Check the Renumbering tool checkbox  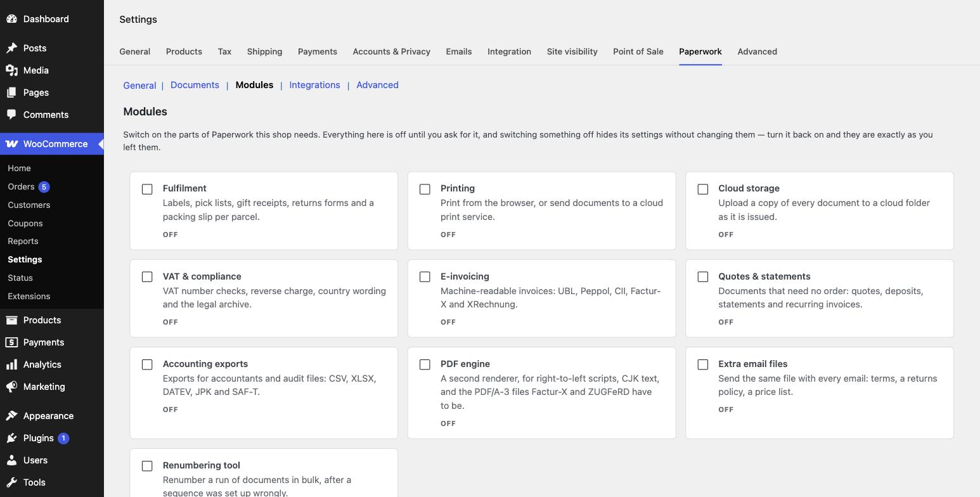click(x=147, y=466)
